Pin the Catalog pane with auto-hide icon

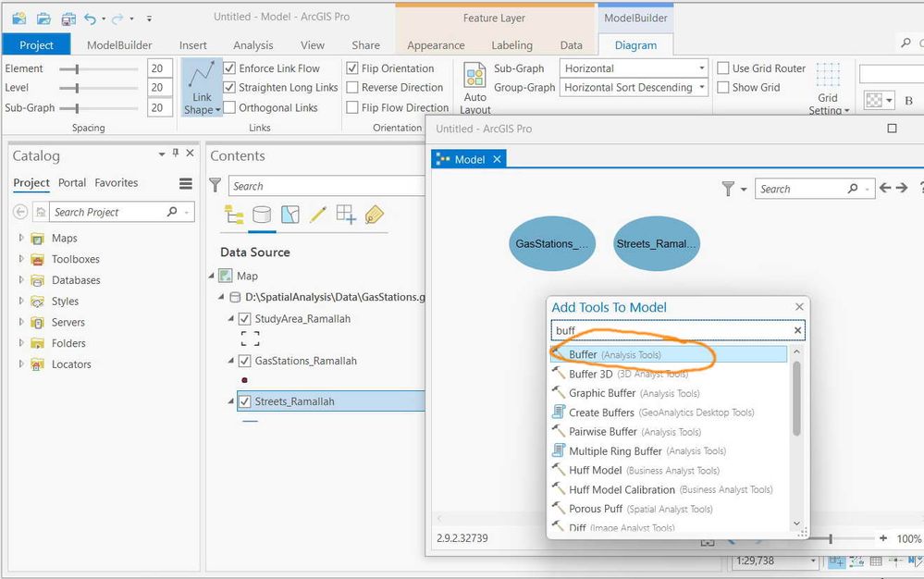click(175, 154)
